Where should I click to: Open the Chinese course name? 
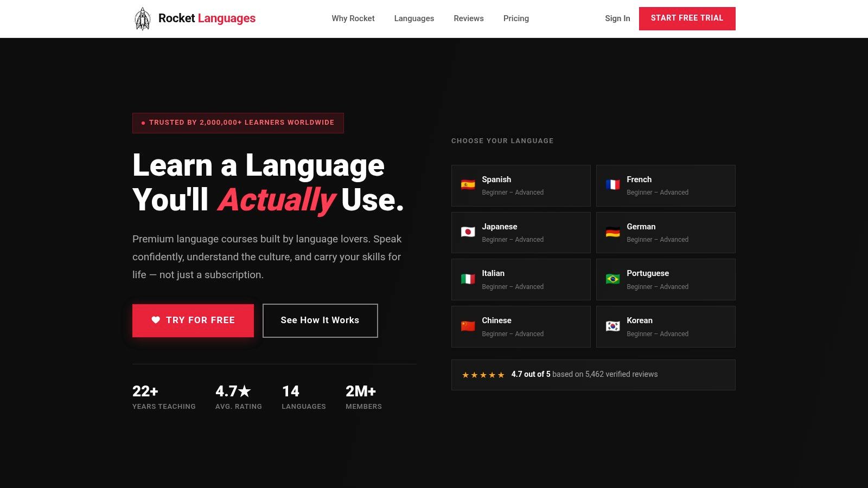tap(496, 320)
